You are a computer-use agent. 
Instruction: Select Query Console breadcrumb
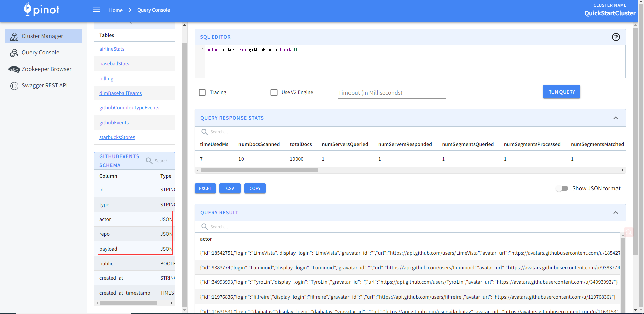[x=154, y=10]
